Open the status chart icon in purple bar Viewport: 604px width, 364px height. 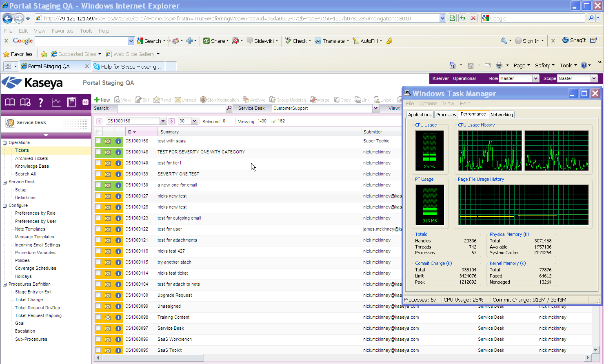pos(56,102)
